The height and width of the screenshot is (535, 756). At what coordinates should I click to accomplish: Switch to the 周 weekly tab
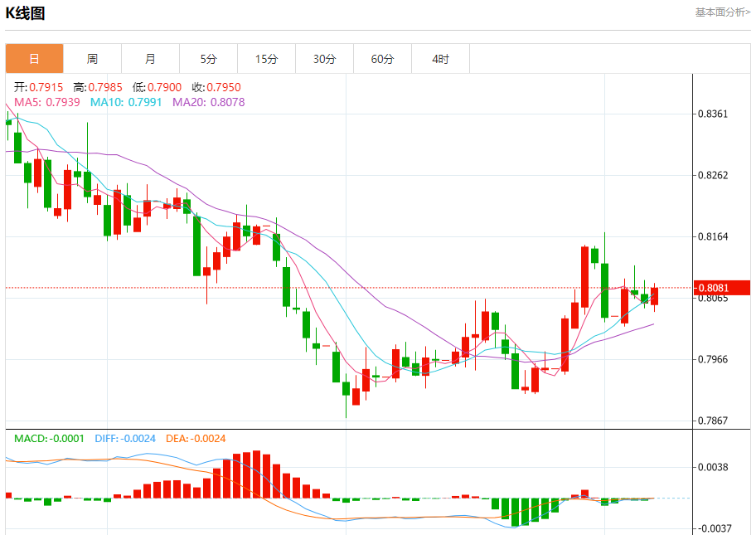point(92,59)
